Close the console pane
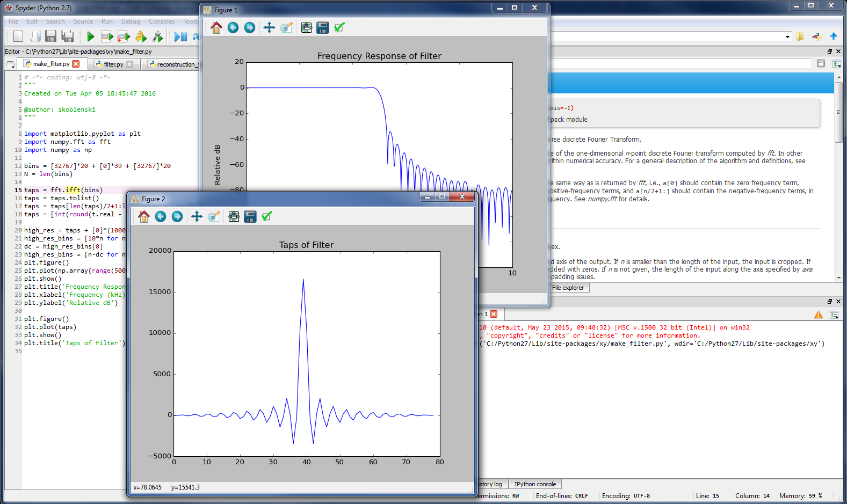The height and width of the screenshot is (504, 847). [838, 302]
